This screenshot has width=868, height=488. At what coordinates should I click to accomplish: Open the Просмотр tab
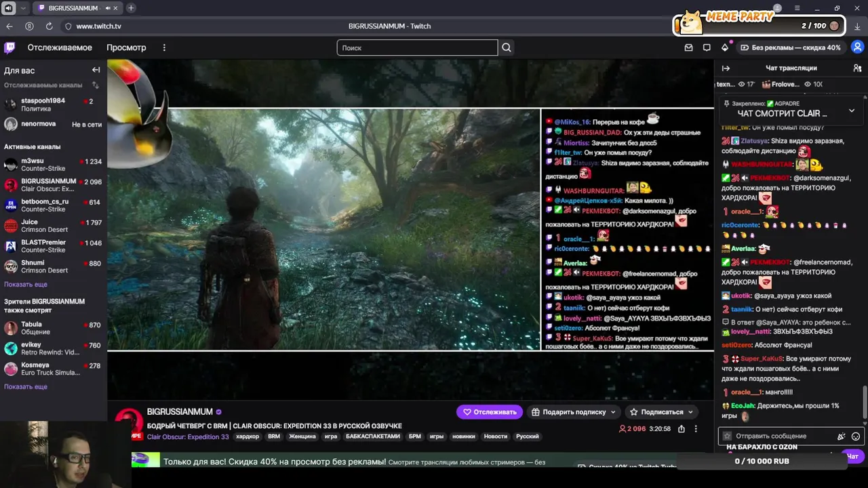pyautogui.click(x=126, y=47)
